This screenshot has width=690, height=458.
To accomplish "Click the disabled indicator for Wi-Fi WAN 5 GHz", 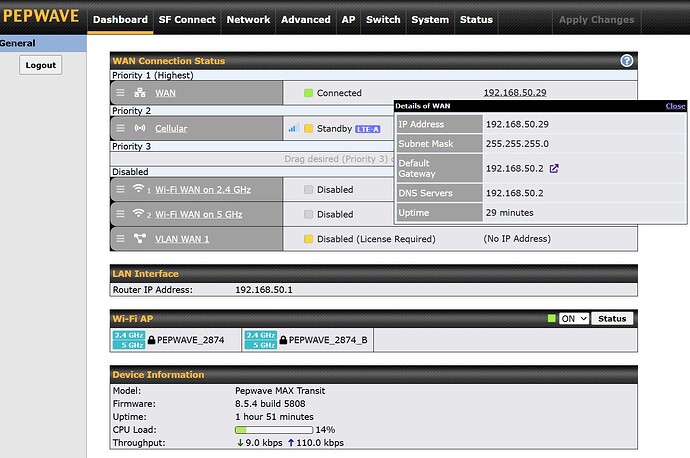I will click(308, 214).
